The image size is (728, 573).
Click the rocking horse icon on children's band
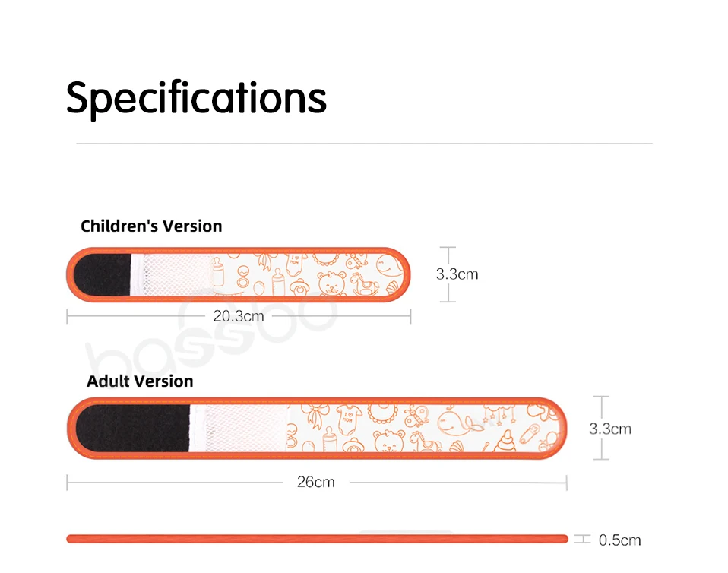pos(363,284)
